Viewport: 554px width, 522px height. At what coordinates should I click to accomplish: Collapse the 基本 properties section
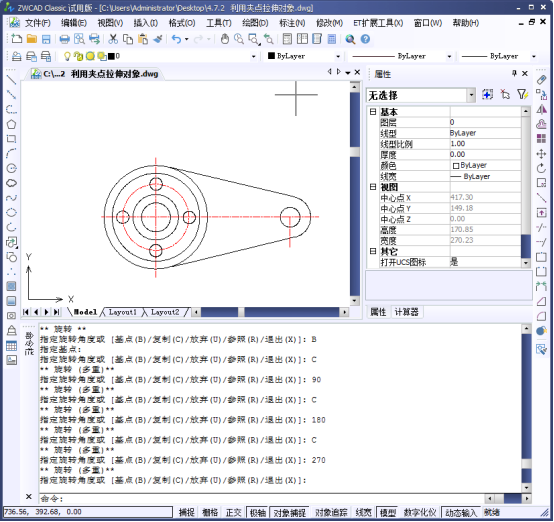[372, 112]
